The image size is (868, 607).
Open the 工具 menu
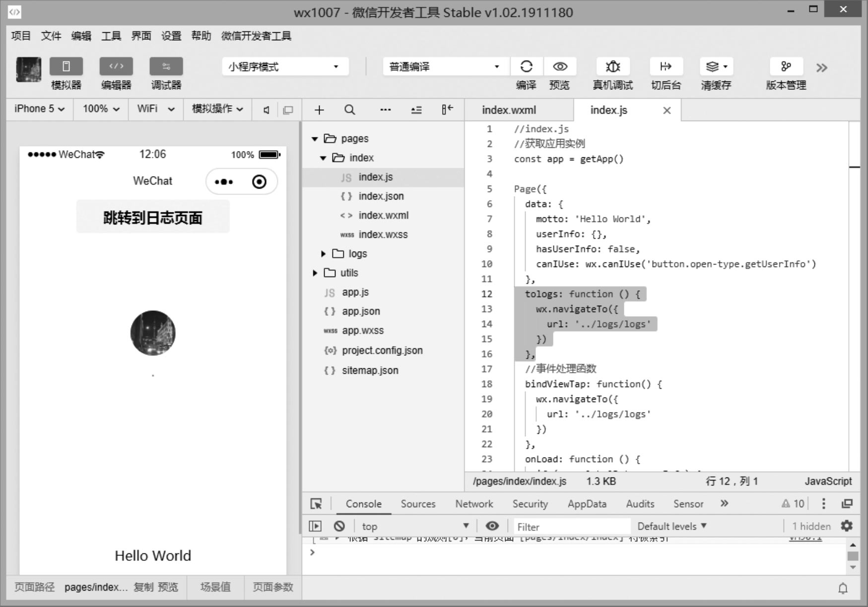point(111,36)
